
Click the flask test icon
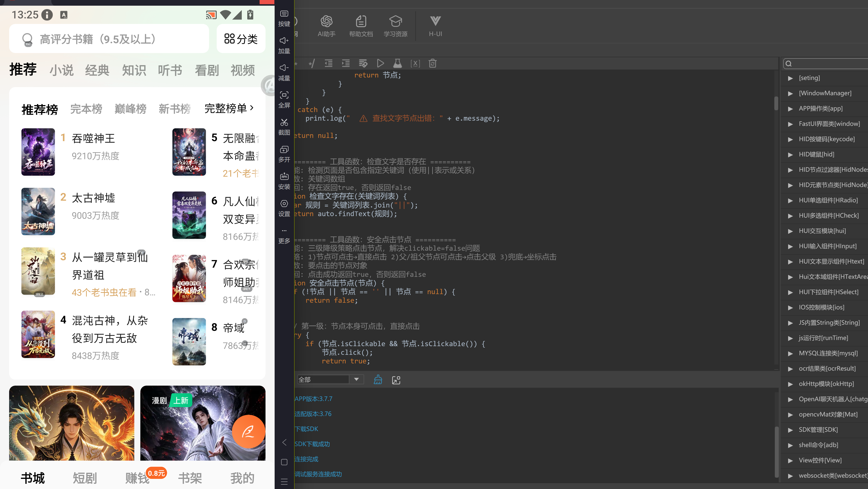click(398, 63)
